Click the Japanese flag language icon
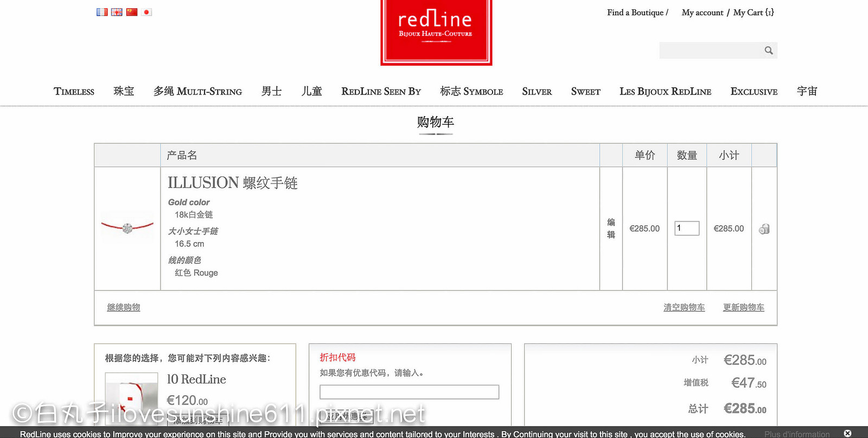Image resolution: width=868 pixels, height=438 pixels. (x=146, y=12)
